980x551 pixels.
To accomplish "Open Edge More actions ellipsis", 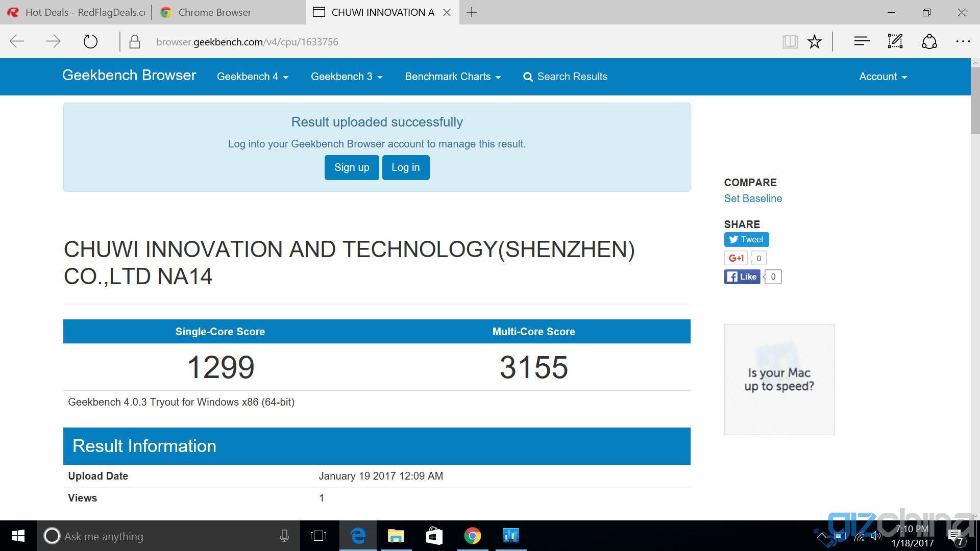I will [963, 42].
